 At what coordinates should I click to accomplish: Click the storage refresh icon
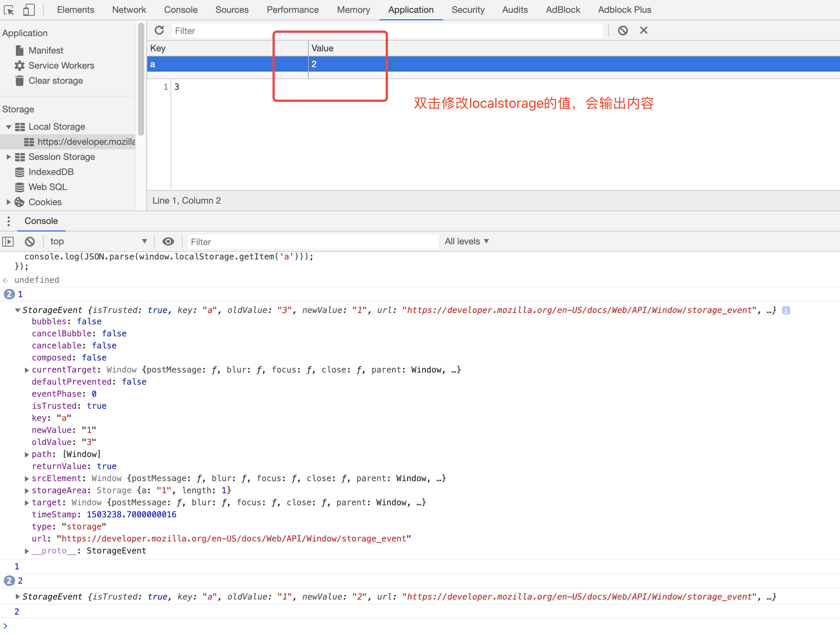[160, 31]
